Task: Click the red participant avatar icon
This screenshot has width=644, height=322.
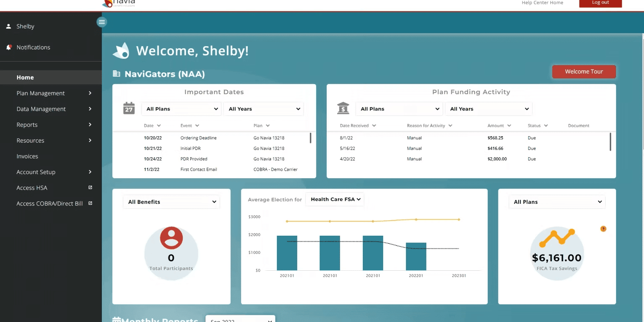Action: point(171,238)
